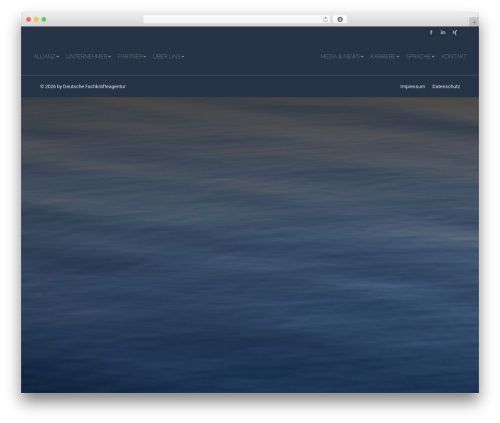This screenshot has height=423, width=500.
Task: Click the yellow minimize window button
Action: coord(36,19)
